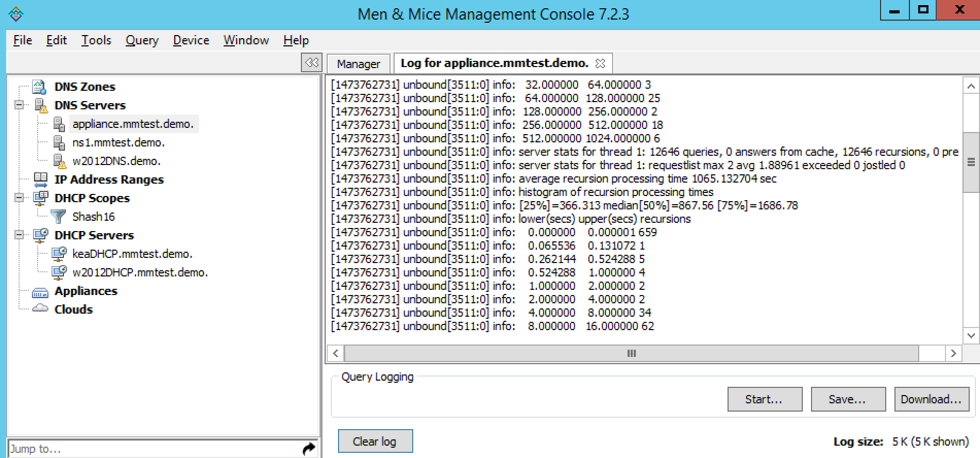Start query logging with the Start... button
The width and height of the screenshot is (980, 458).
click(764, 399)
